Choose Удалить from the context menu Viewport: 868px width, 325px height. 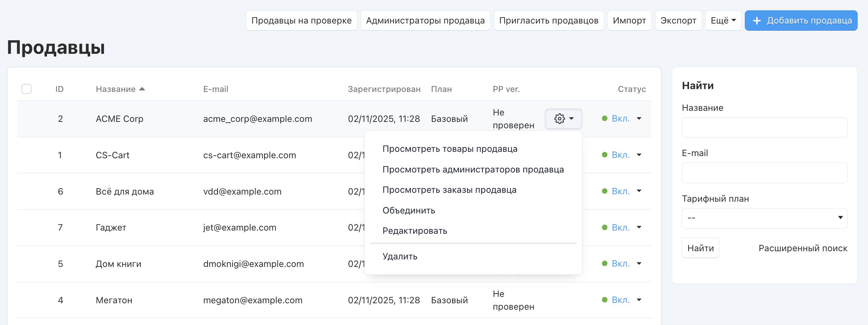coord(400,257)
